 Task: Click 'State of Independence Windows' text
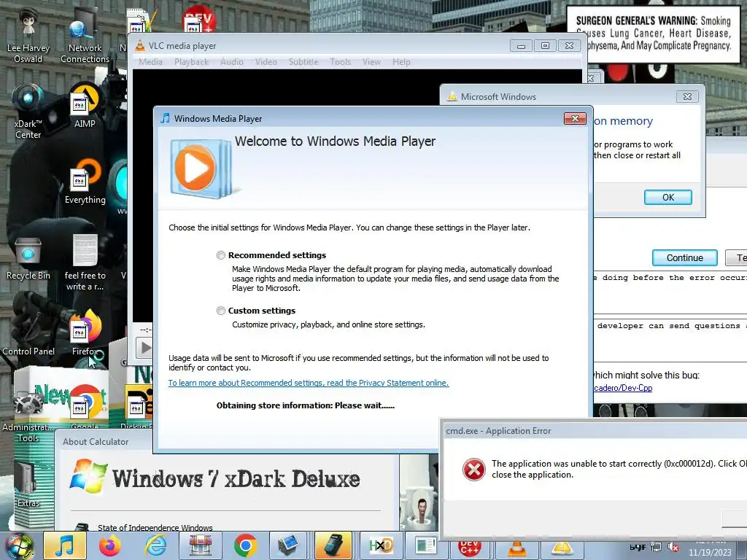155,528
